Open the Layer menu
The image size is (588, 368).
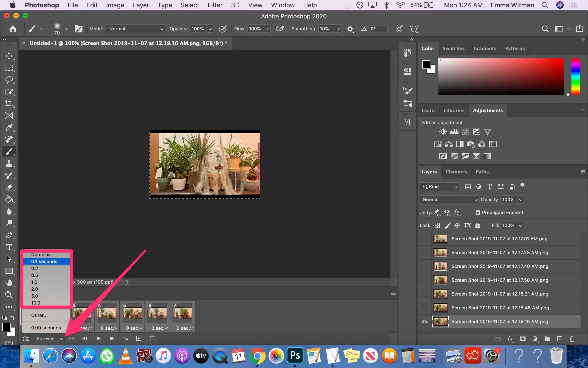[x=141, y=5]
